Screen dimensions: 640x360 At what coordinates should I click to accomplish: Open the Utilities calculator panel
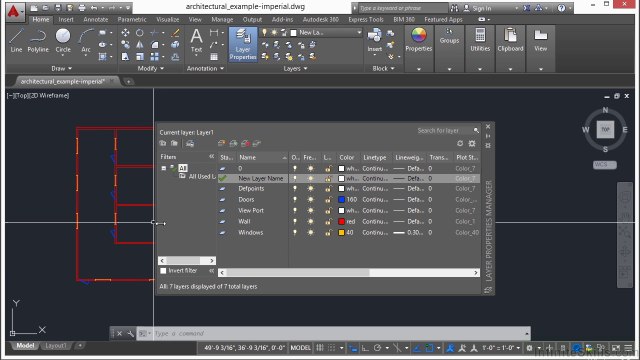pyautogui.click(x=480, y=40)
